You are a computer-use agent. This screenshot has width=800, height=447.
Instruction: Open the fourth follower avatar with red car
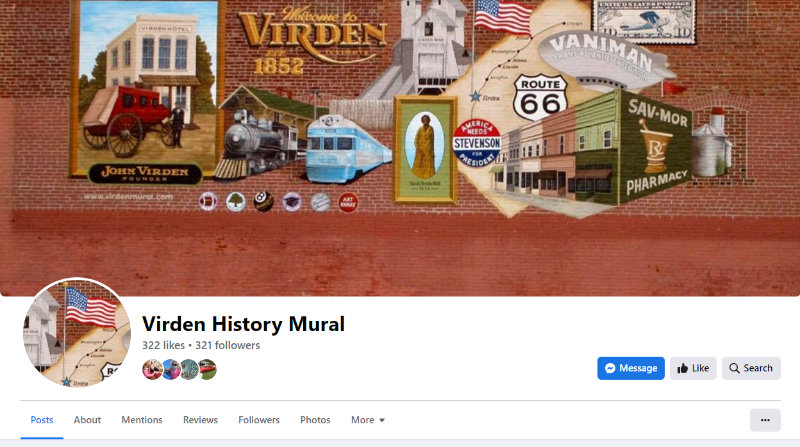click(x=208, y=369)
